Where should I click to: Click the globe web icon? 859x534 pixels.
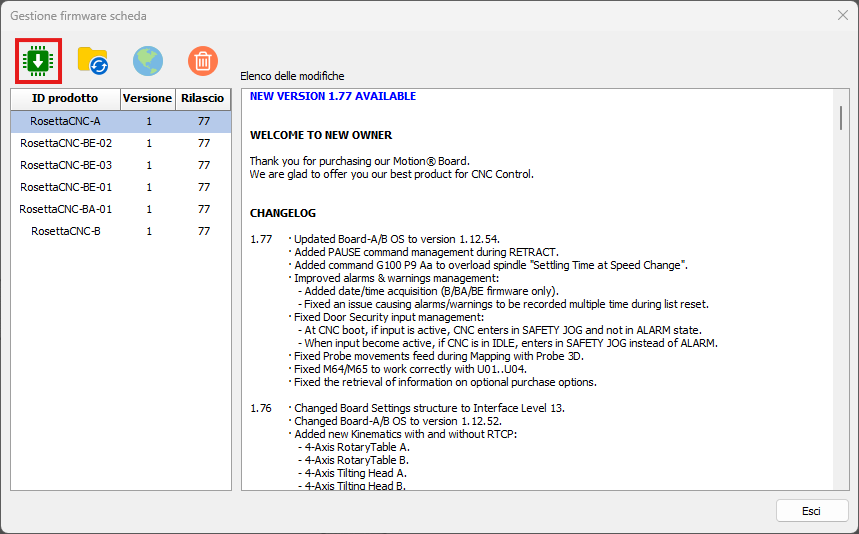pyautogui.click(x=148, y=61)
